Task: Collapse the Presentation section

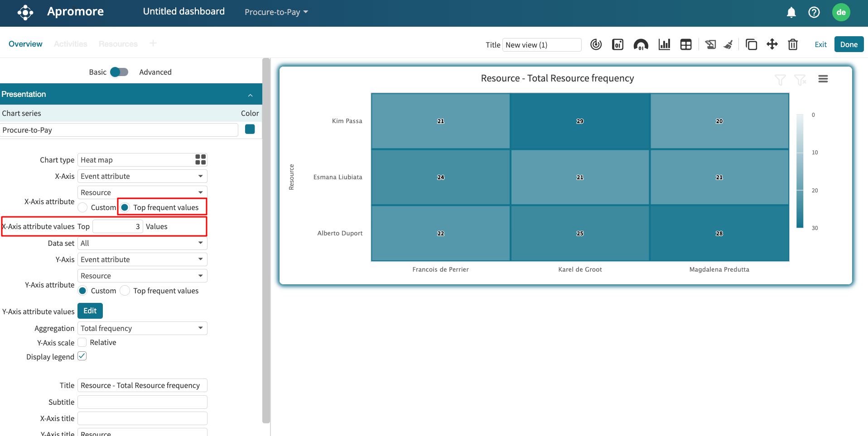Action: [x=250, y=95]
